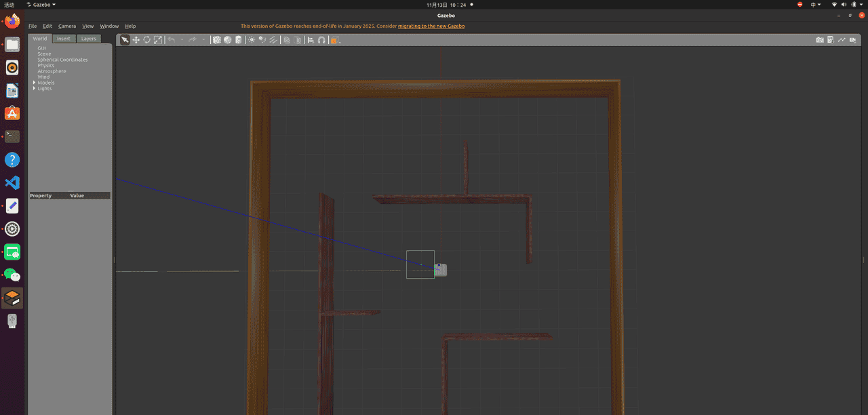This screenshot has height=415, width=868.
Task: Add a point light via sun icon
Action: point(252,40)
